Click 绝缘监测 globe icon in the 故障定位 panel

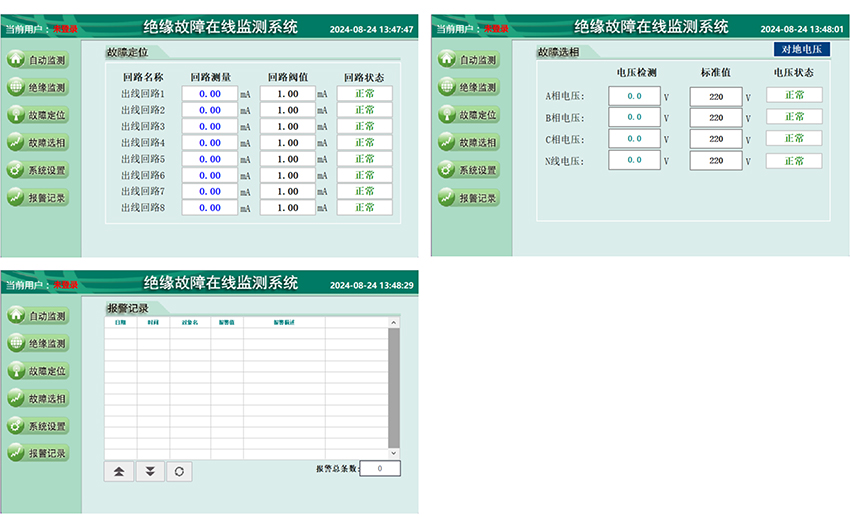[x=16, y=88]
